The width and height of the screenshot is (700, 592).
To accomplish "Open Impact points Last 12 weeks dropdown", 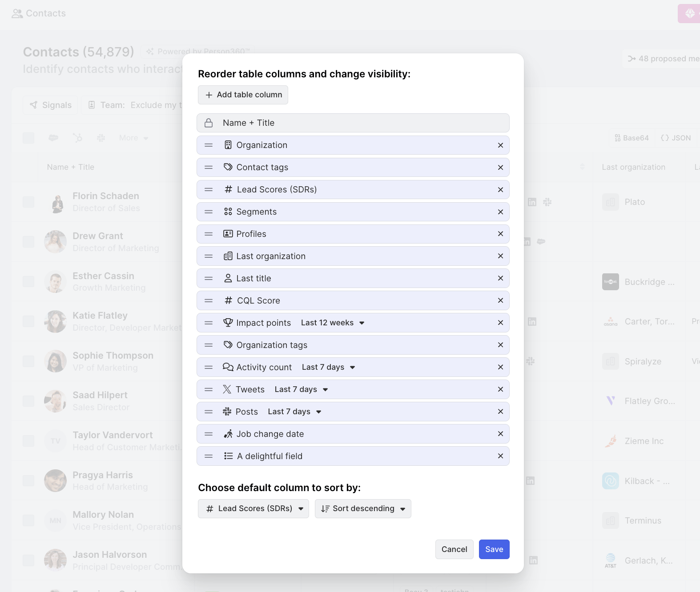I will (333, 323).
